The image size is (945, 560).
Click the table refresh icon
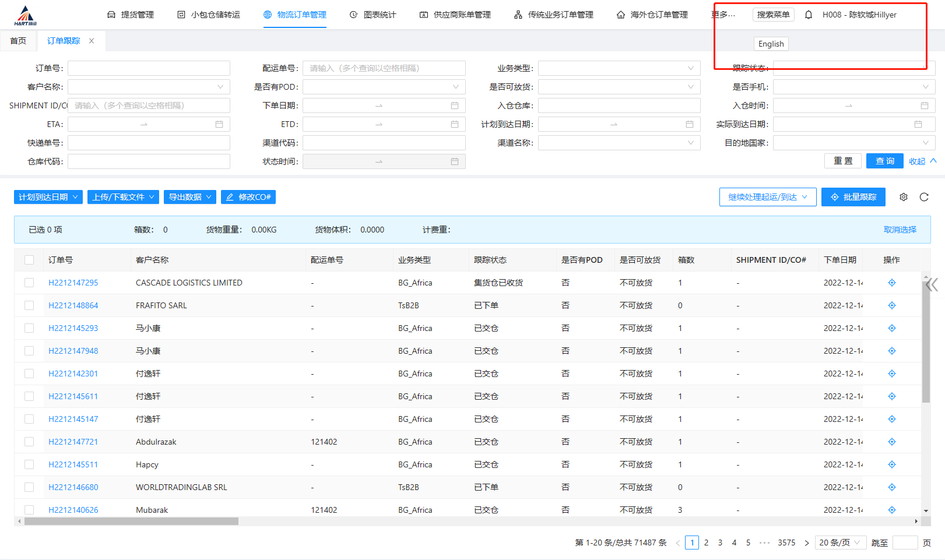pos(924,197)
